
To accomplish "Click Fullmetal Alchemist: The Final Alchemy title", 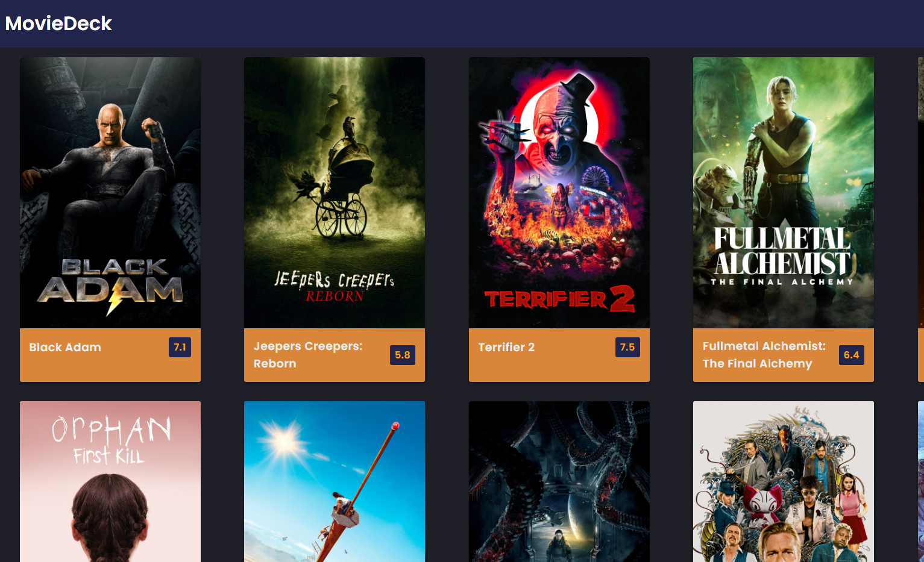I will (x=764, y=355).
